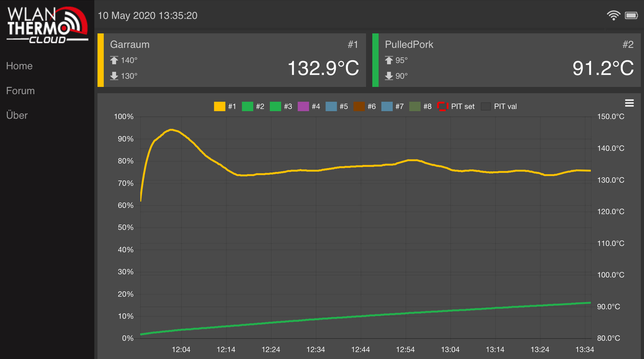The height and width of the screenshot is (359, 644).
Task: Click the yellow Garraum curve peak in chart
Action: 171,130
